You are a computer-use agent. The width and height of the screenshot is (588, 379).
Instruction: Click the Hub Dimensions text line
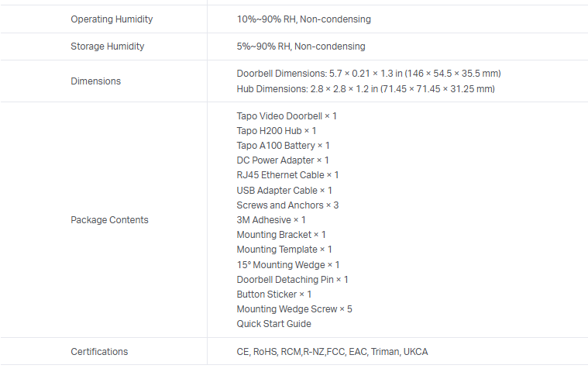pos(365,89)
